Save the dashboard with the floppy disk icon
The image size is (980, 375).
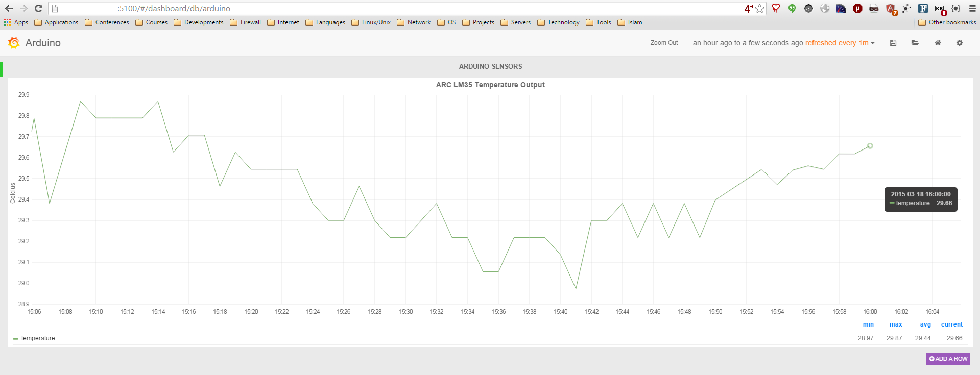click(893, 43)
